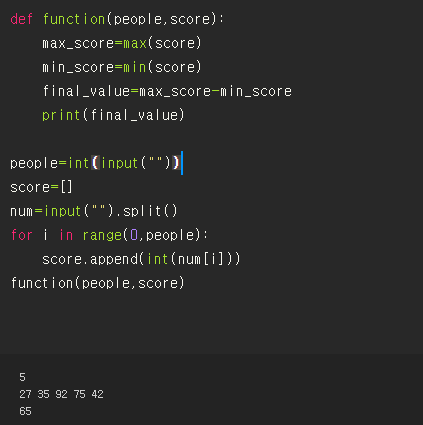Click the 'def function(people,score):' line

point(117,19)
